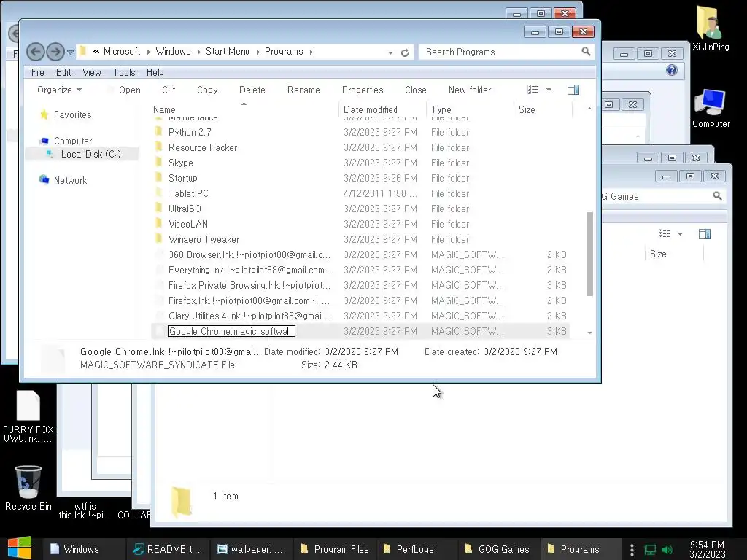Open the Help menu

(155, 72)
